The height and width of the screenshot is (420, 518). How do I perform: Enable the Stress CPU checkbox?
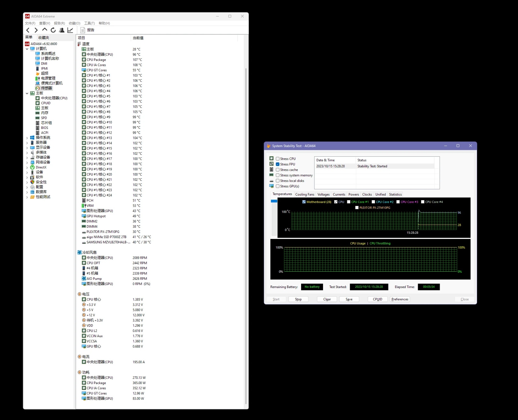pyautogui.click(x=278, y=159)
